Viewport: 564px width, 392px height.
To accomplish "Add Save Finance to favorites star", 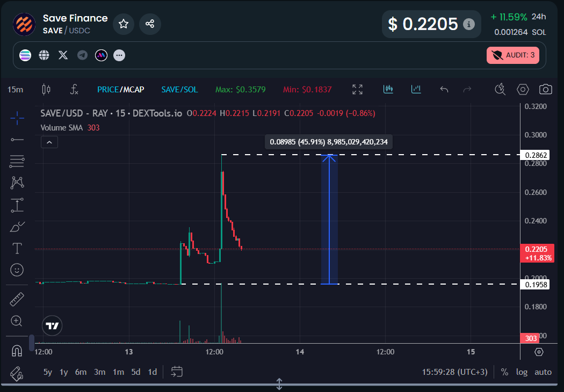I will [124, 24].
